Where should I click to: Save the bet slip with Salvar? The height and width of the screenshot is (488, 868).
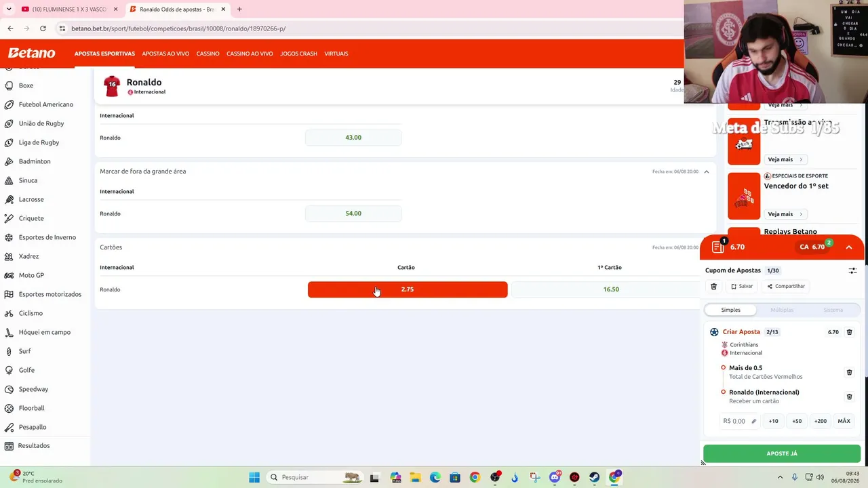point(742,286)
